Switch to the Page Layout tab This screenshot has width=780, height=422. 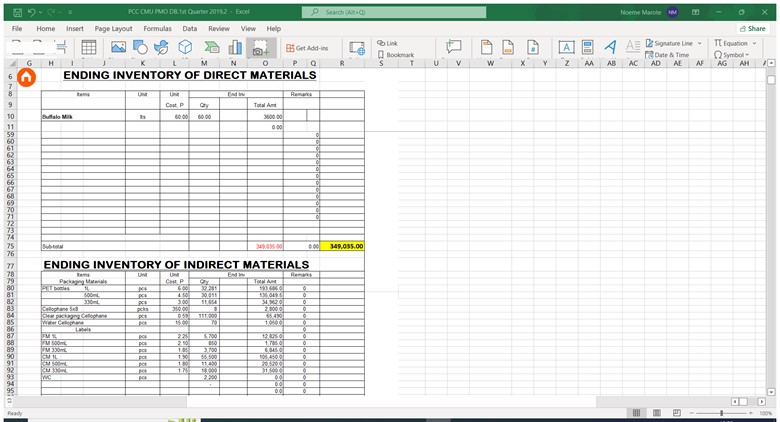[113, 29]
